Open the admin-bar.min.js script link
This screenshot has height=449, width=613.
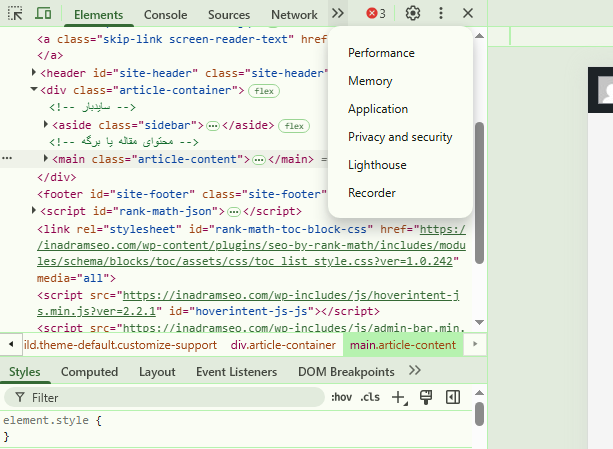click(x=294, y=328)
